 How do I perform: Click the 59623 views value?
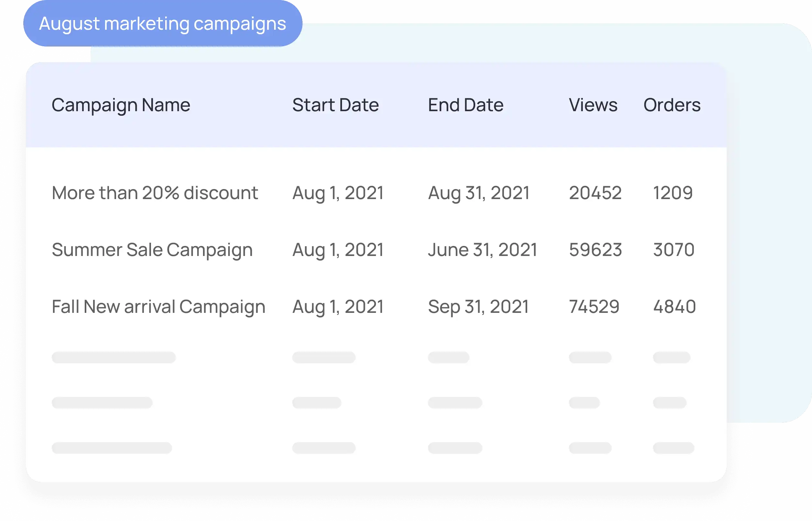[x=595, y=250]
